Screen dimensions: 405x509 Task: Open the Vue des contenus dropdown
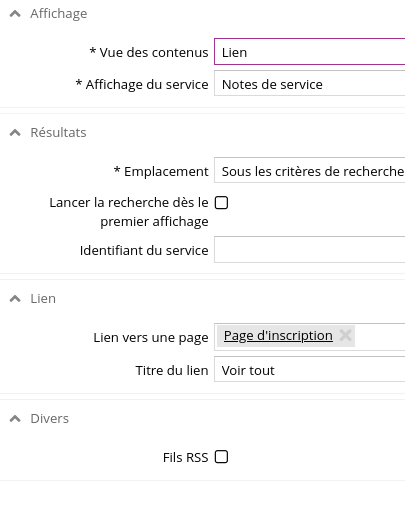coord(309,52)
